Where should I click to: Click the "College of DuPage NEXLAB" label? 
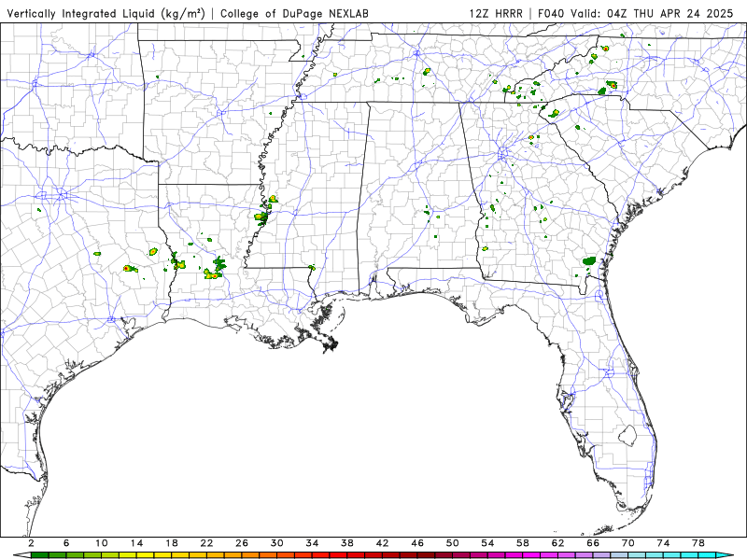tap(294, 14)
